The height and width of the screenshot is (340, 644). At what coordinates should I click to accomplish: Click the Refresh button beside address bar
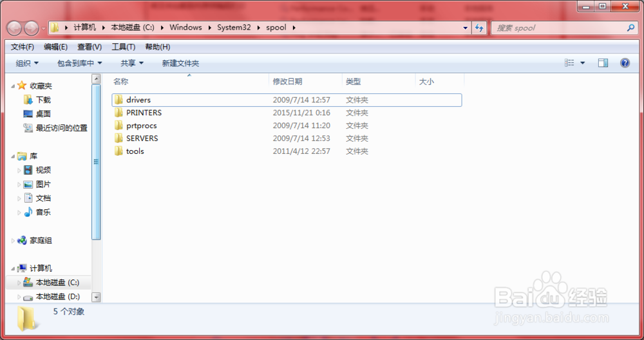(x=479, y=28)
